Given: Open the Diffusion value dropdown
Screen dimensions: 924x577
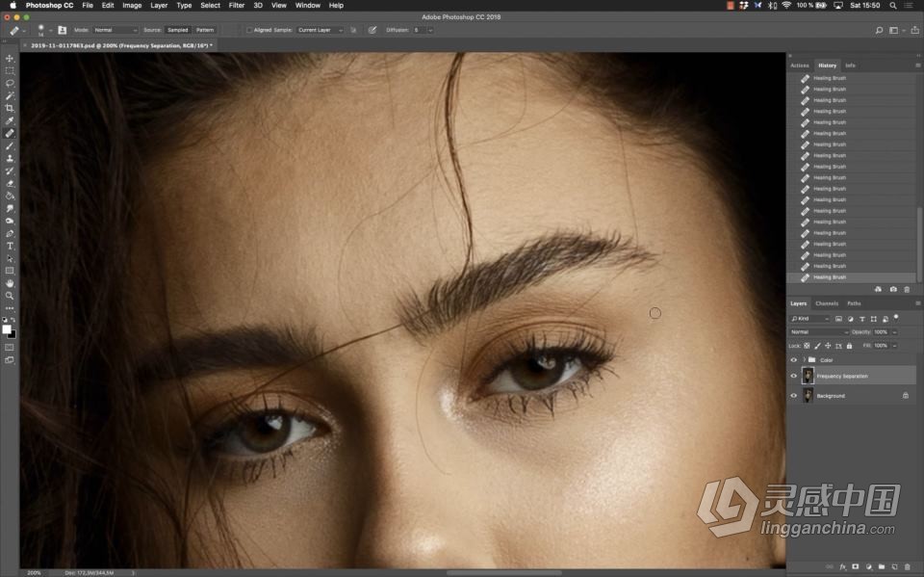Looking at the screenshot, I should pyautogui.click(x=430, y=30).
